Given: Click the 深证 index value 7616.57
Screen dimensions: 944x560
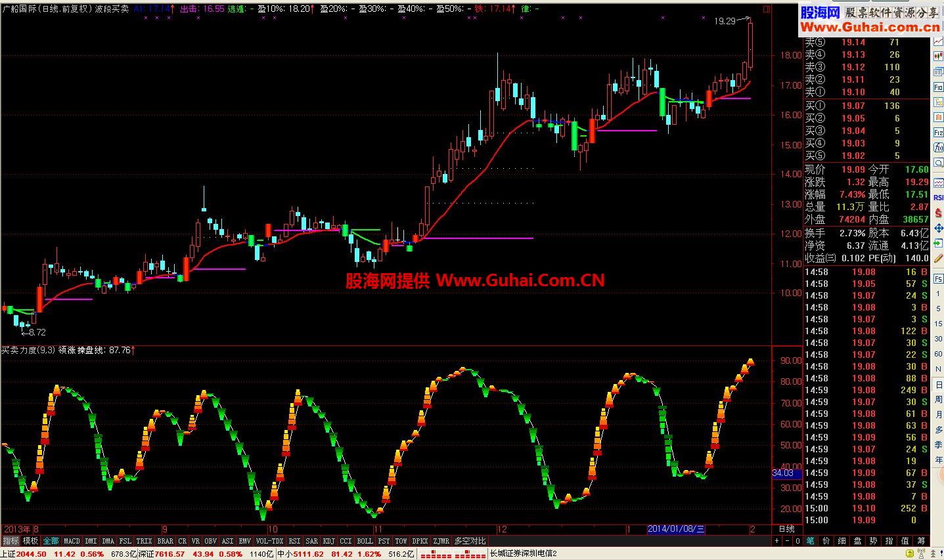Looking at the screenshot, I should coord(169,555).
